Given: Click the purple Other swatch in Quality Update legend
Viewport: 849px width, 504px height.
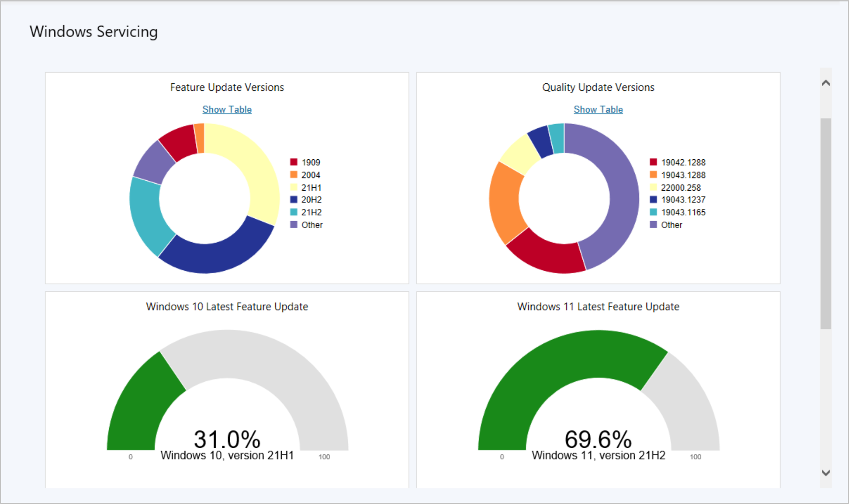Looking at the screenshot, I should 654,225.
